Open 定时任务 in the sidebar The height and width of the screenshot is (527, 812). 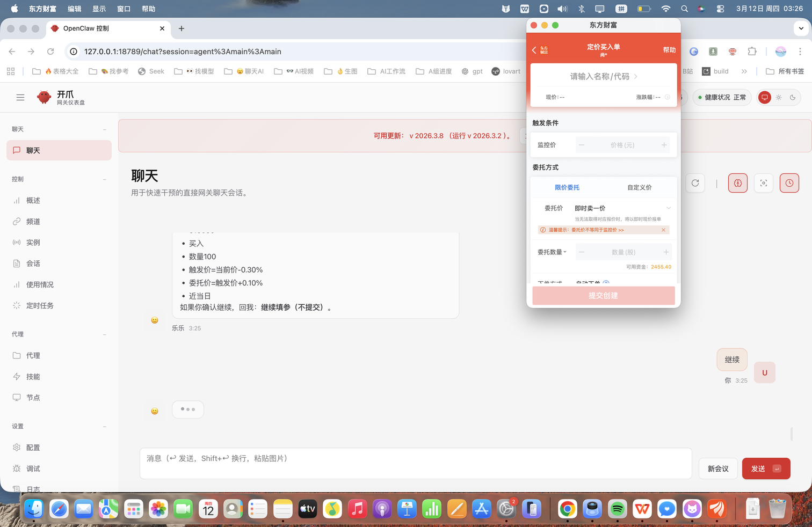tap(40, 305)
